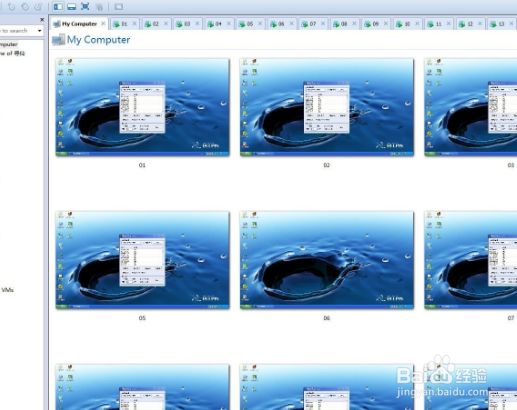Close the 06 tab
517x410 pixels.
click(292, 23)
